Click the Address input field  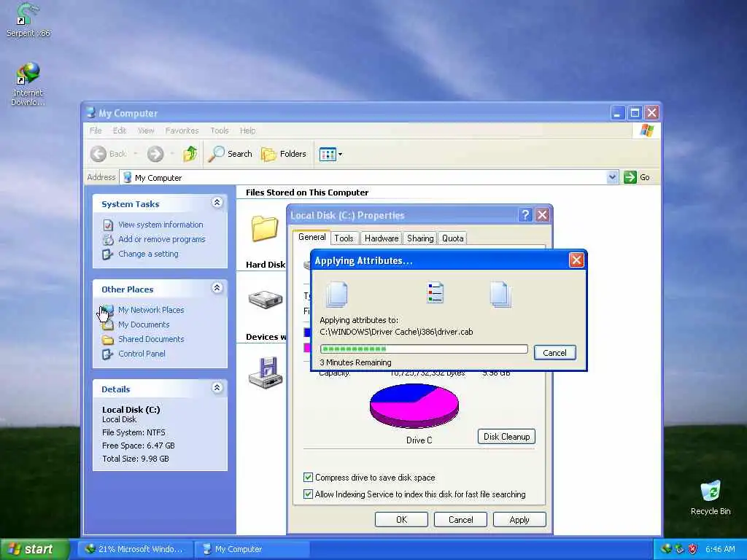coord(370,178)
